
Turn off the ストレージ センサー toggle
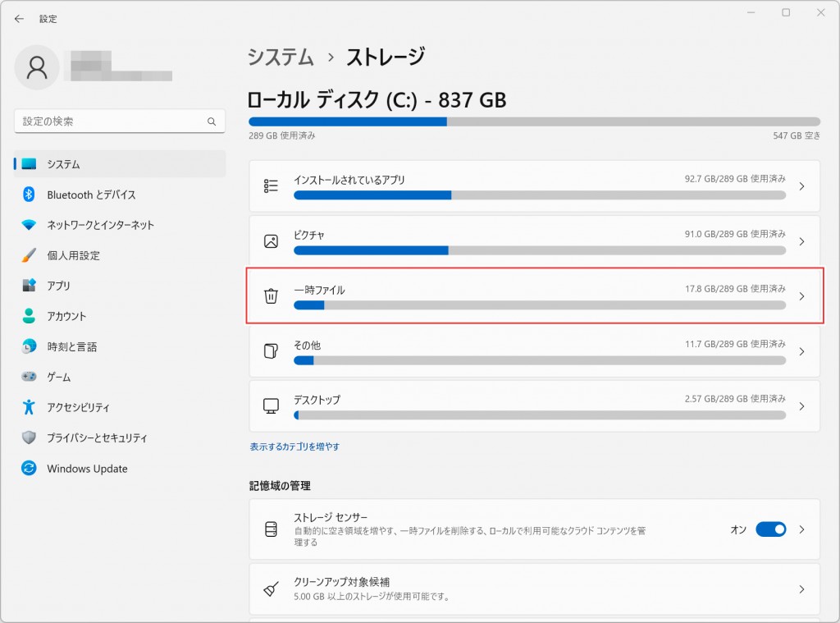tap(770, 529)
